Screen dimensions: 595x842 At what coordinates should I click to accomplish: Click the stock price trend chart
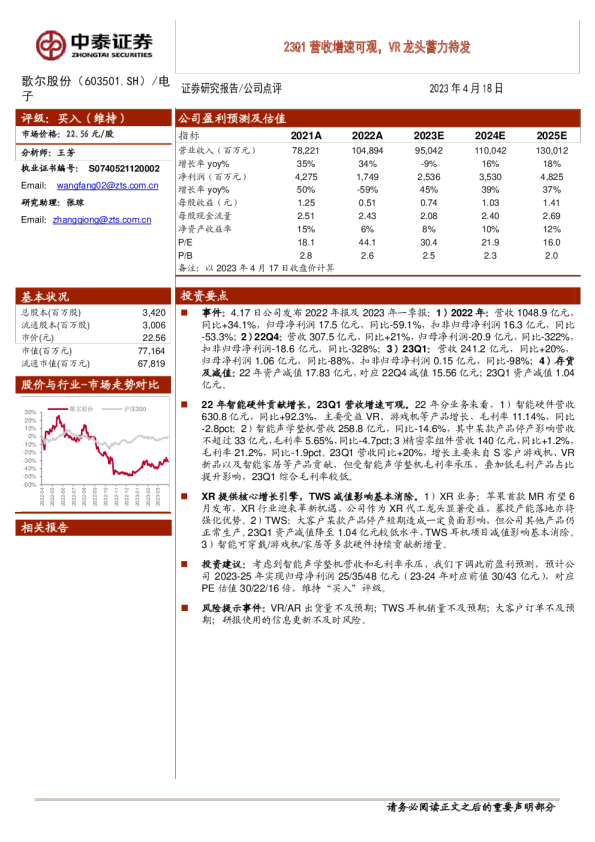tap(95, 454)
